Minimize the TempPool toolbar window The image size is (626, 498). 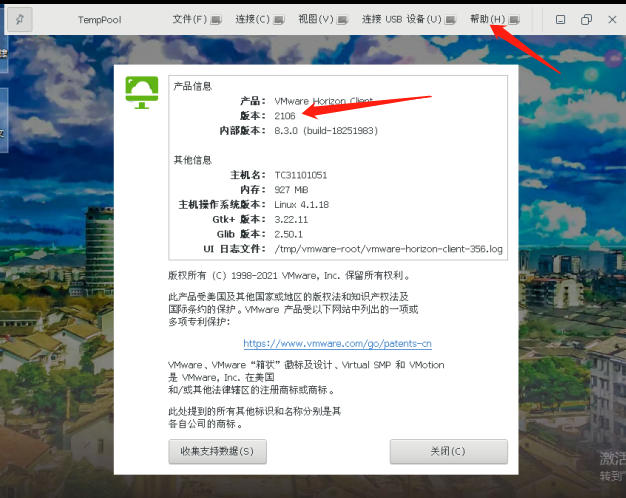tap(561, 19)
